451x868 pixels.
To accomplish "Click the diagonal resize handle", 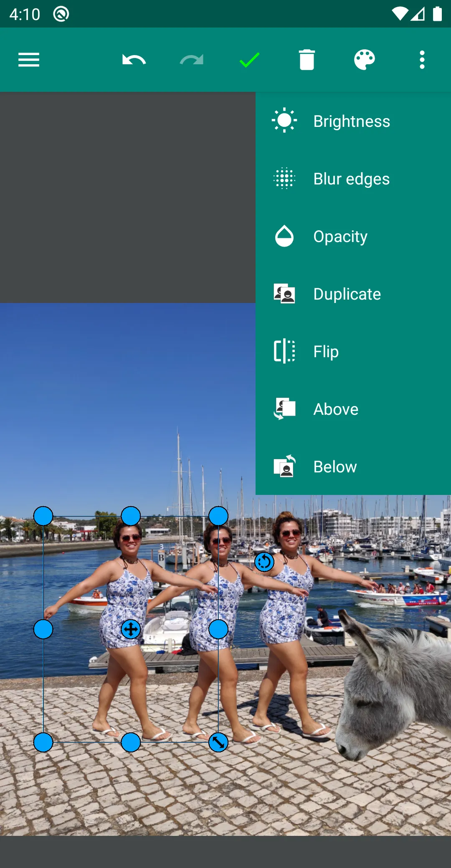I will (x=218, y=742).
